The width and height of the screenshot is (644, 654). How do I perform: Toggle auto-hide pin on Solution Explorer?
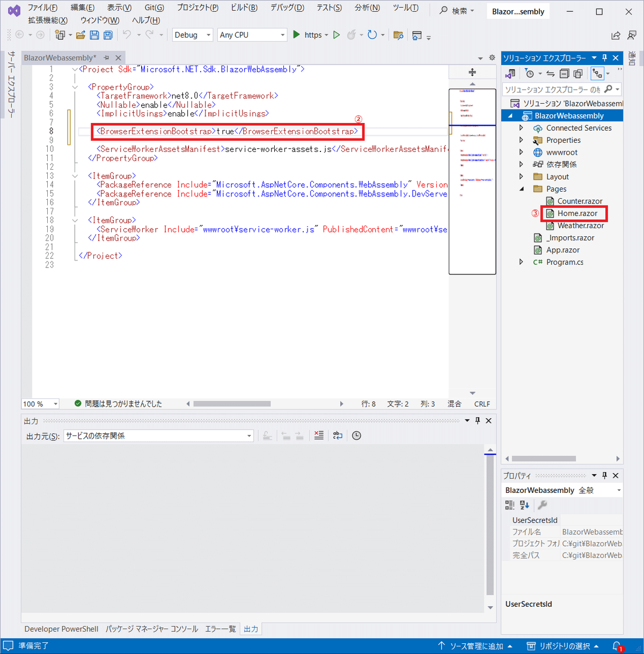click(605, 57)
